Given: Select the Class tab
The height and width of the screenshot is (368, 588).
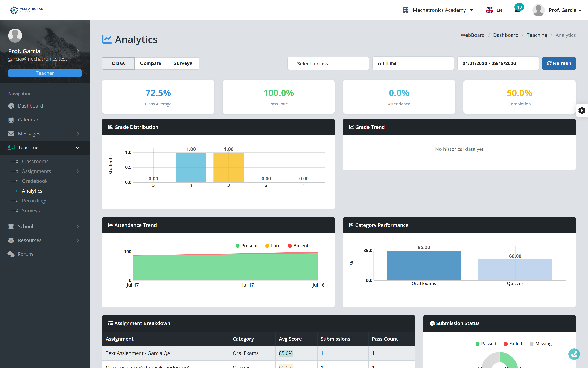Looking at the screenshot, I should [x=118, y=64].
